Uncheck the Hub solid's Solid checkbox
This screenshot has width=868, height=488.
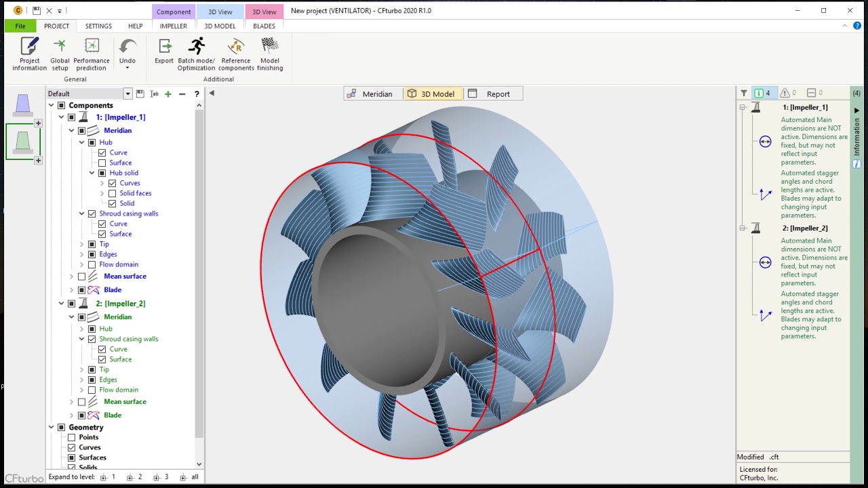pos(113,203)
